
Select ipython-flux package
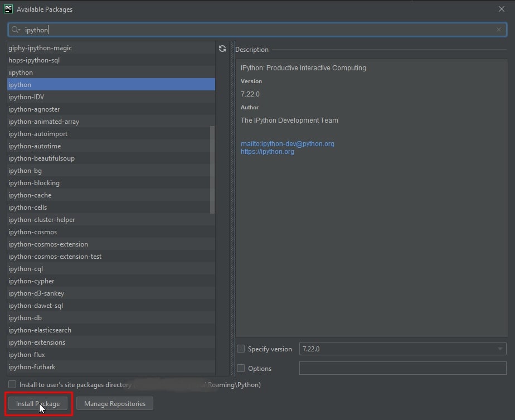tap(111, 355)
